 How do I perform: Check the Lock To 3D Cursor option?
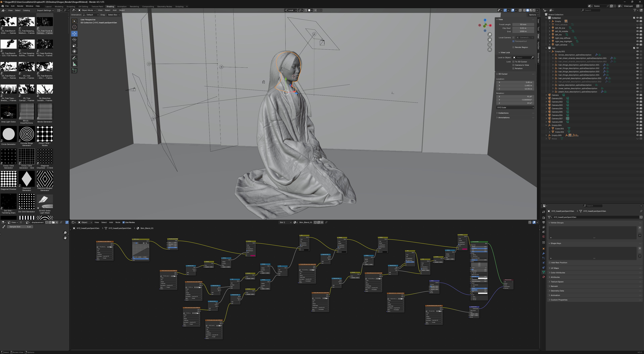click(x=513, y=62)
